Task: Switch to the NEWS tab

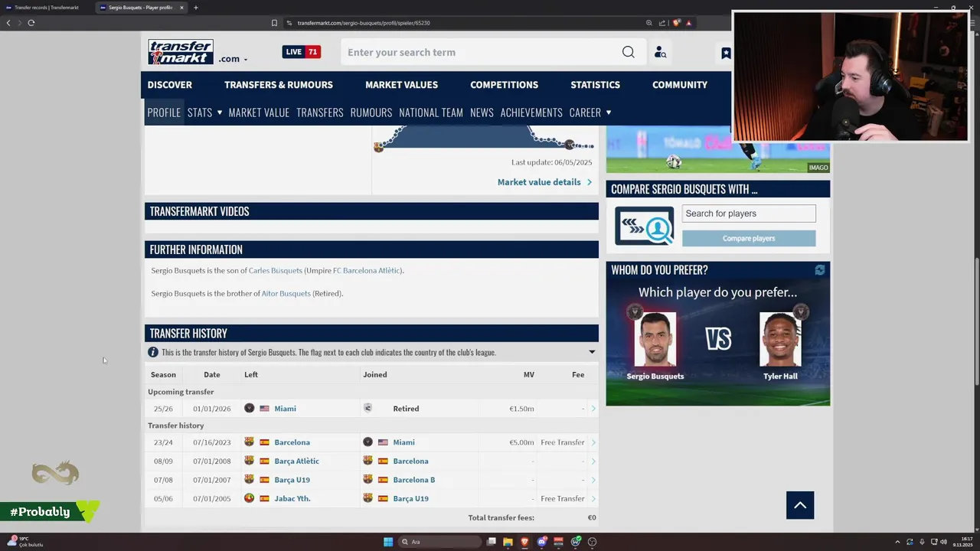Action: pos(482,112)
